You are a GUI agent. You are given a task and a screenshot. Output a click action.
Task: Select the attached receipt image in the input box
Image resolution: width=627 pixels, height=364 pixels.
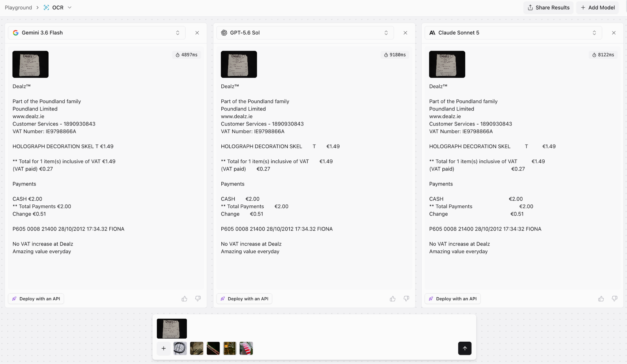coord(172,328)
